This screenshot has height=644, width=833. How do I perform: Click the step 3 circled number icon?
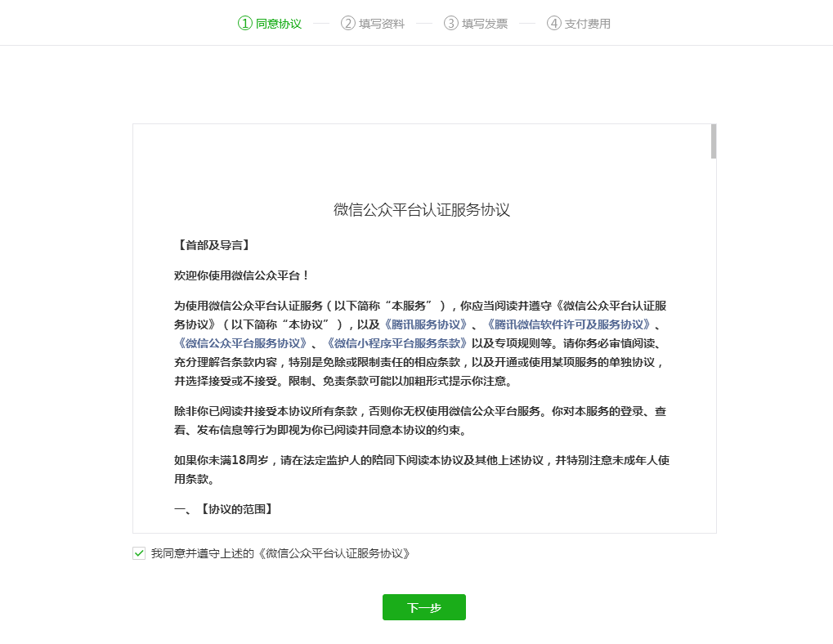[451, 24]
